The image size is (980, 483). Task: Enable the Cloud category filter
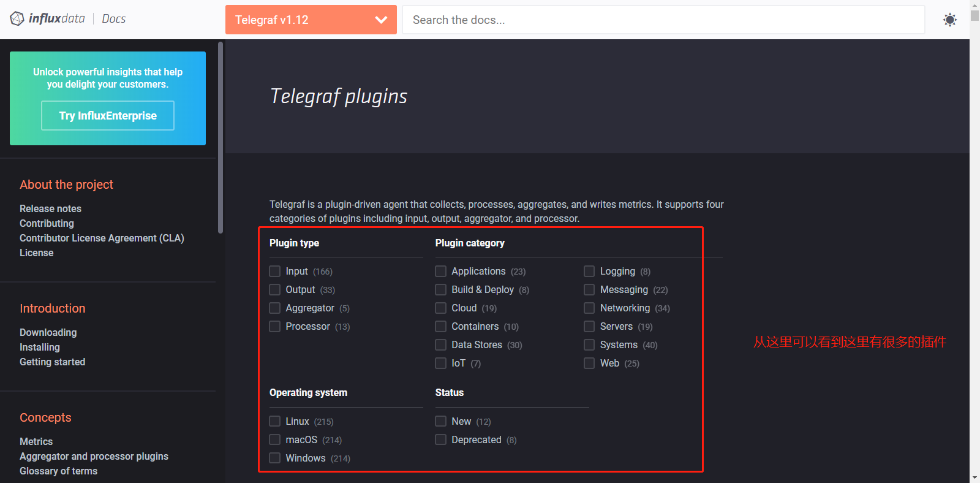(441, 308)
